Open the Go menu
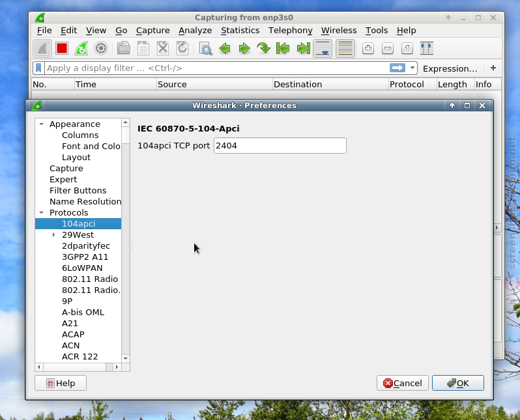Screen dimensions: 520x420 click(x=121, y=31)
